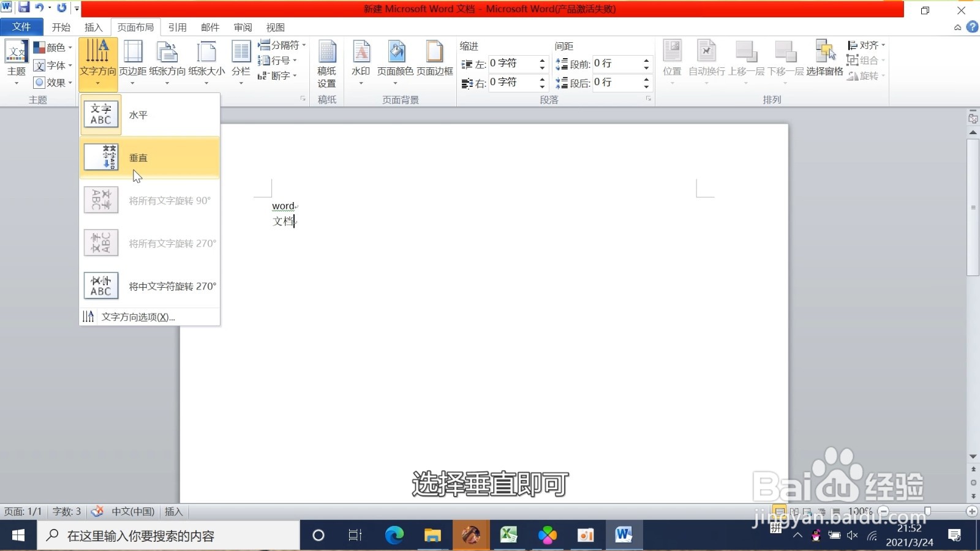Viewport: 980px width, 551px height.
Task: Switch to the View (视图) tab
Action: tap(276, 28)
